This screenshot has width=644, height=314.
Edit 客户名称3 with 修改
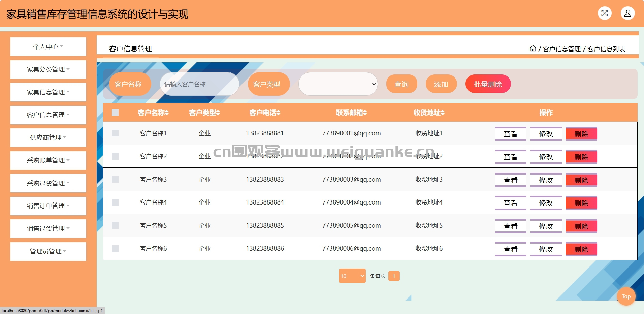546,180
